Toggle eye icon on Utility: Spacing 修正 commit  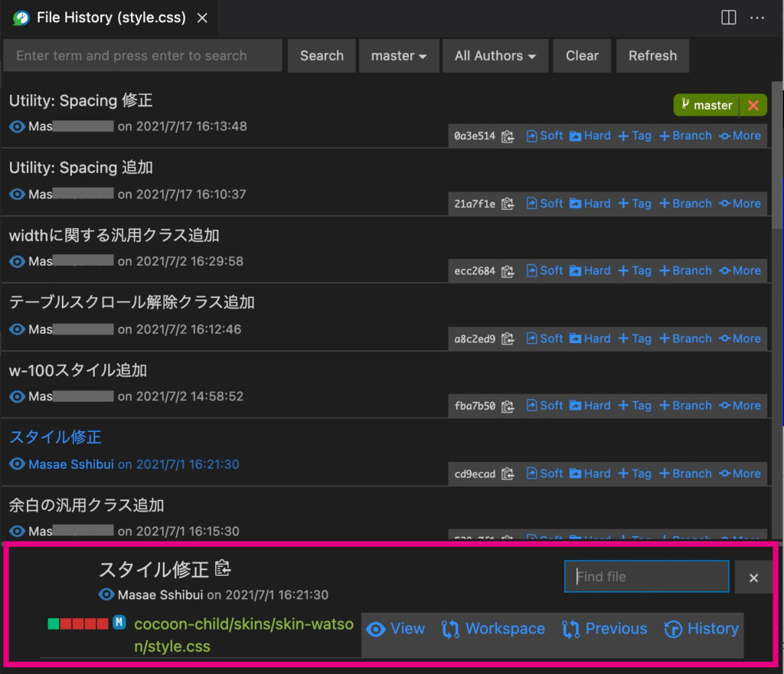[x=17, y=126]
